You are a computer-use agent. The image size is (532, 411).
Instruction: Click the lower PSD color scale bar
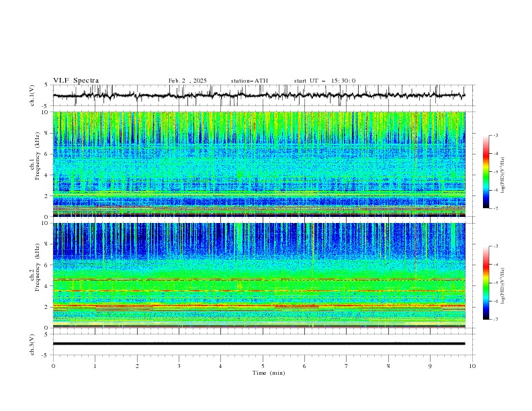tap(486, 283)
